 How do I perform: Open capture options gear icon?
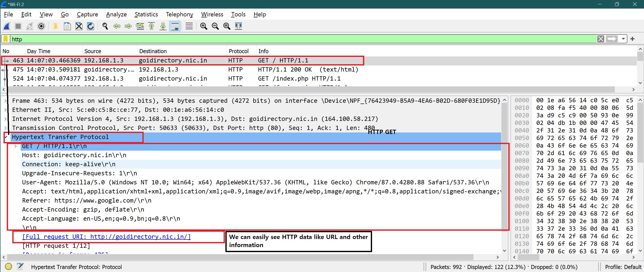(41, 26)
